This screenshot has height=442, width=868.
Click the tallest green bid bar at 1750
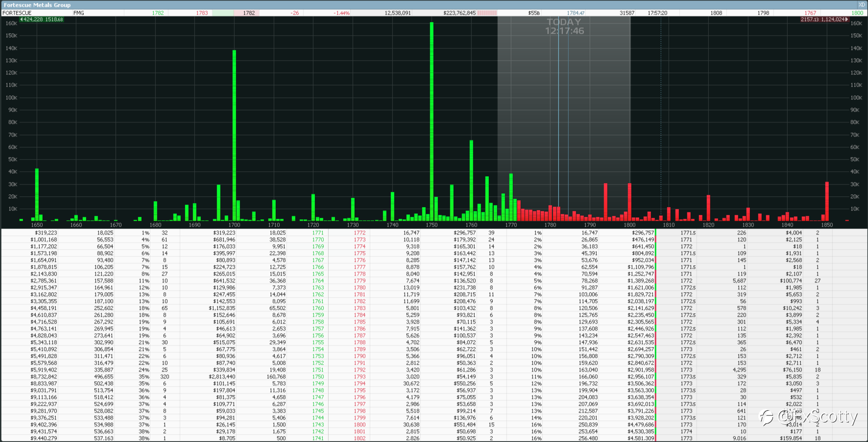[x=432, y=121]
